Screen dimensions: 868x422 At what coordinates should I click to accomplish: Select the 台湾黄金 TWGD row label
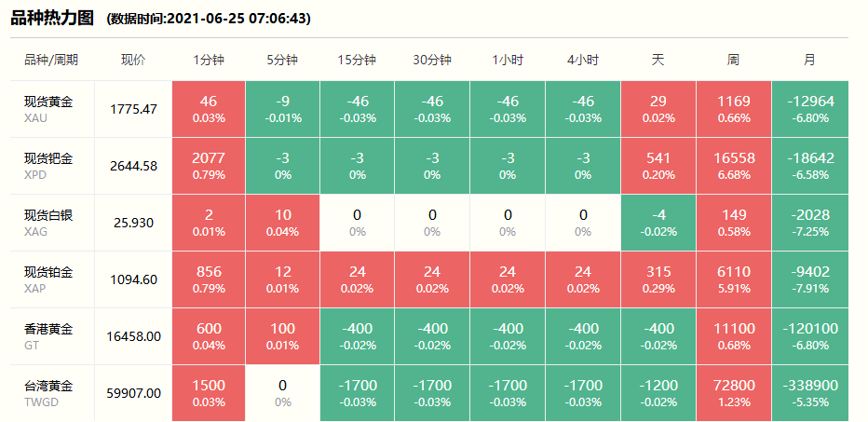[x=48, y=392]
